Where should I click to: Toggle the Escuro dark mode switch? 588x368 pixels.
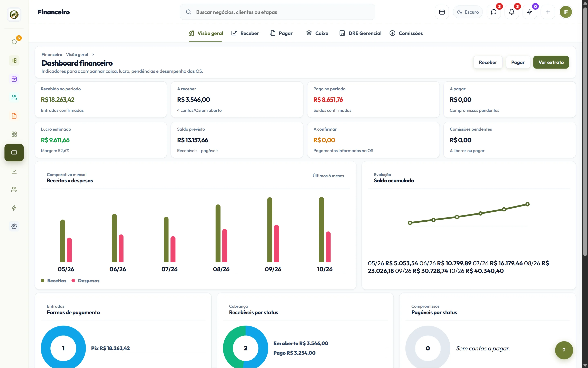(x=468, y=12)
